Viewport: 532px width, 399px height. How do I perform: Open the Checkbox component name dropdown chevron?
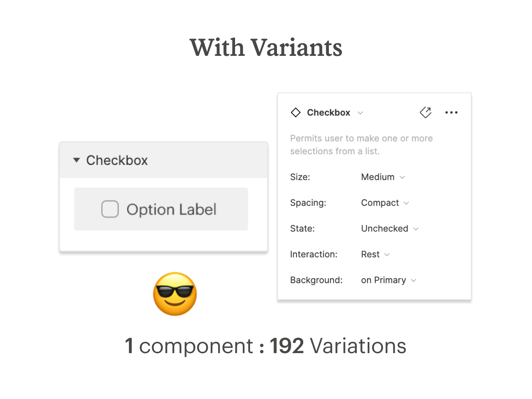[x=360, y=113]
